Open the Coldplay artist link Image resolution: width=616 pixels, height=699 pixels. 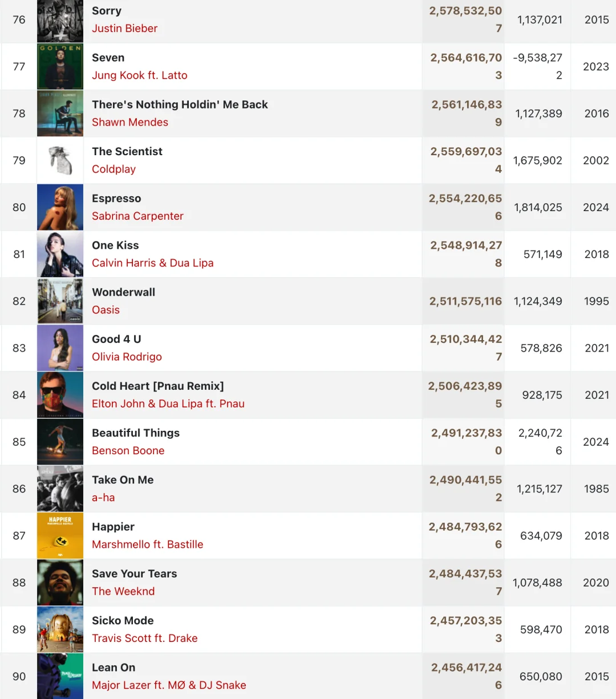click(114, 169)
